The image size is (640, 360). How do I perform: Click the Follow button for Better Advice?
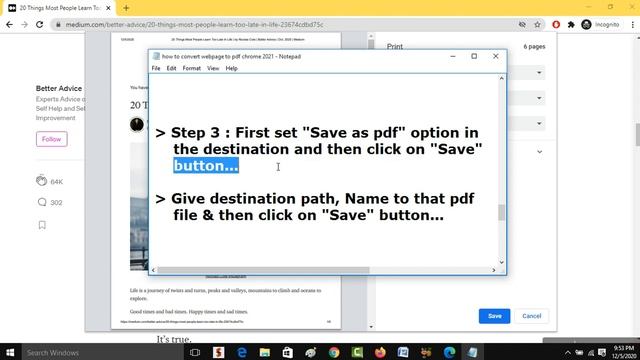click(x=51, y=139)
